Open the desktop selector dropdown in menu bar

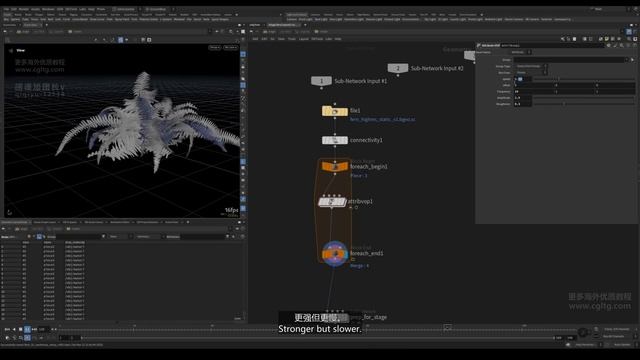point(126,9)
